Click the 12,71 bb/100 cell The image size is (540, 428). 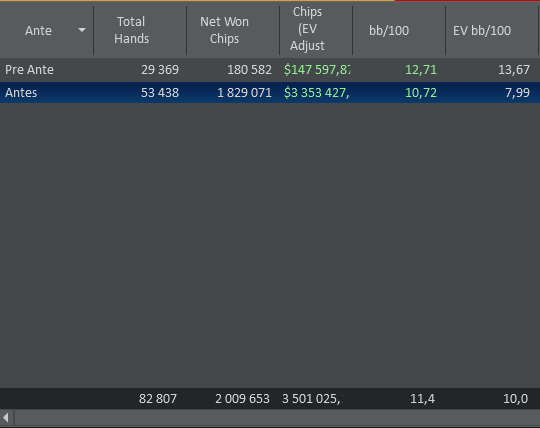point(420,70)
